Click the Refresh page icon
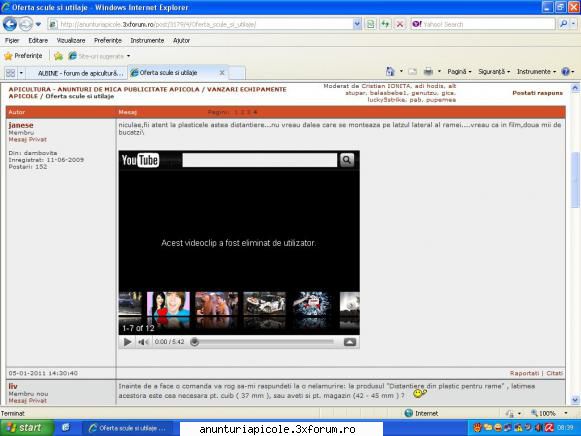The width and height of the screenshot is (581, 436). (x=385, y=24)
